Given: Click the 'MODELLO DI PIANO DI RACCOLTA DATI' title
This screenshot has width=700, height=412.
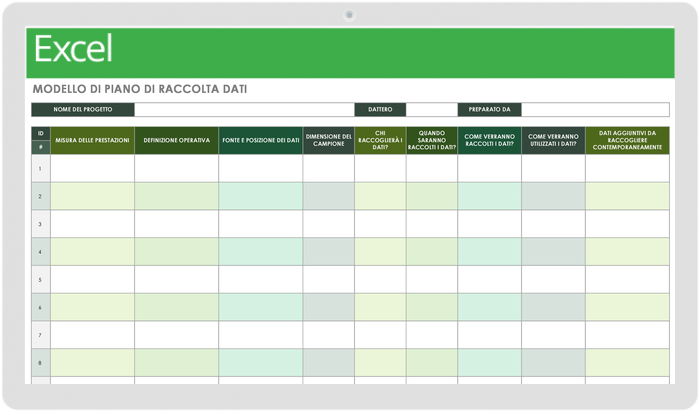Looking at the screenshot, I should tap(140, 89).
